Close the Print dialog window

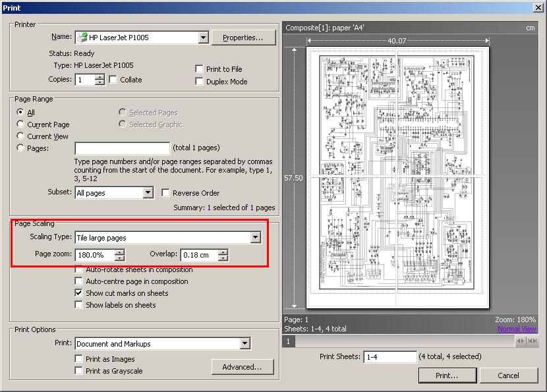538,7
